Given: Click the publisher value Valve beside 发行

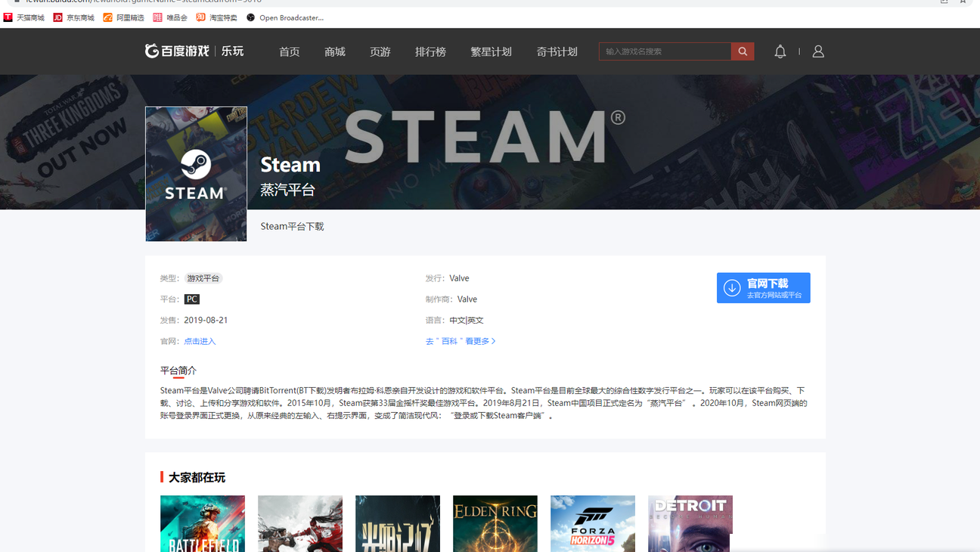Looking at the screenshot, I should [459, 278].
